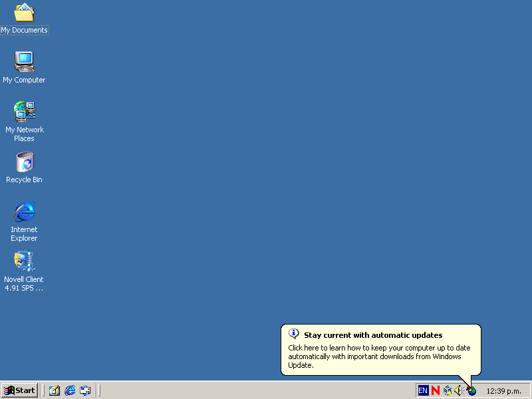The image size is (532, 399).
Task: Click the red Novell N tray icon
Action: (x=436, y=390)
